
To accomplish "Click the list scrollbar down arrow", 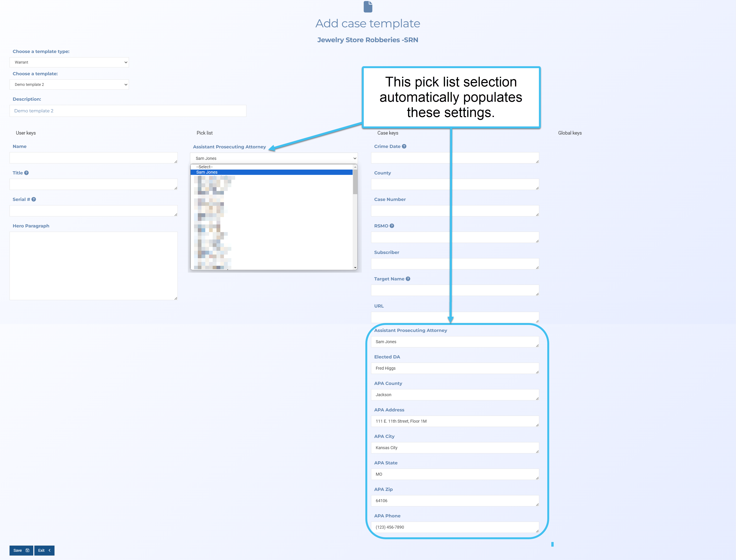I will 355,267.
